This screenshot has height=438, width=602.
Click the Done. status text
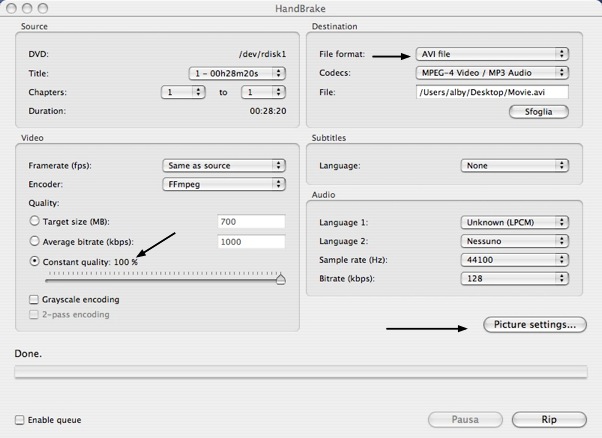click(x=28, y=354)
